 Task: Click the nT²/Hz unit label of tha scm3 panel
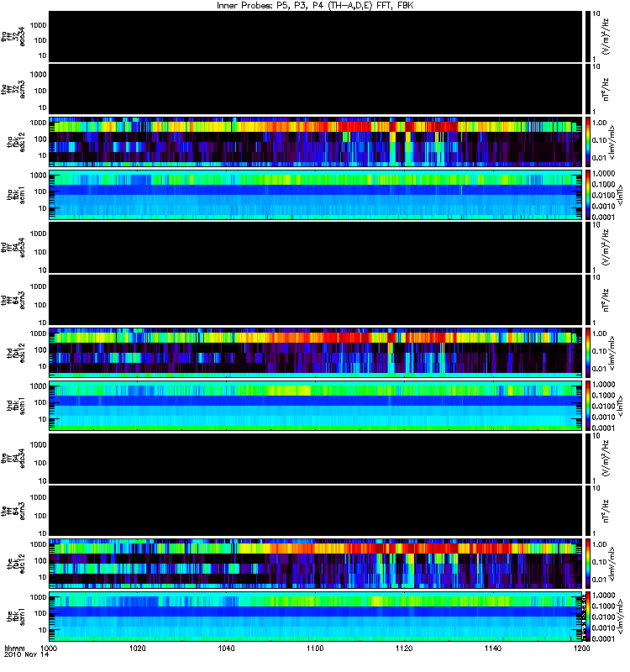click(606, 89)
